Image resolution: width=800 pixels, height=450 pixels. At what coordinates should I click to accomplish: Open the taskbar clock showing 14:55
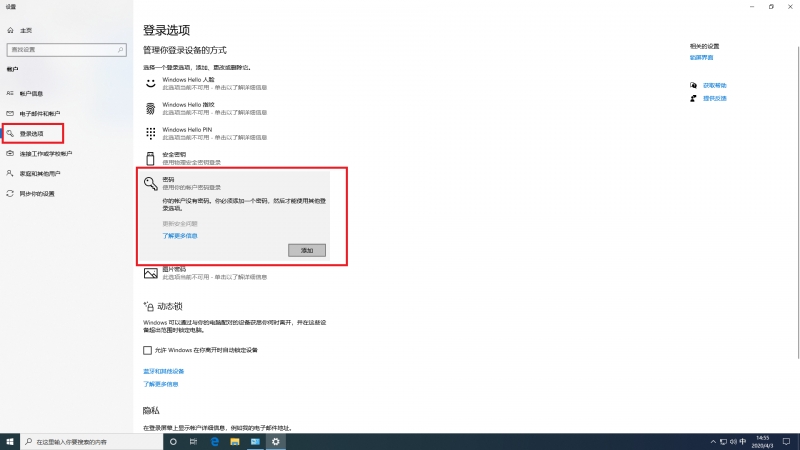click(762, 442)
